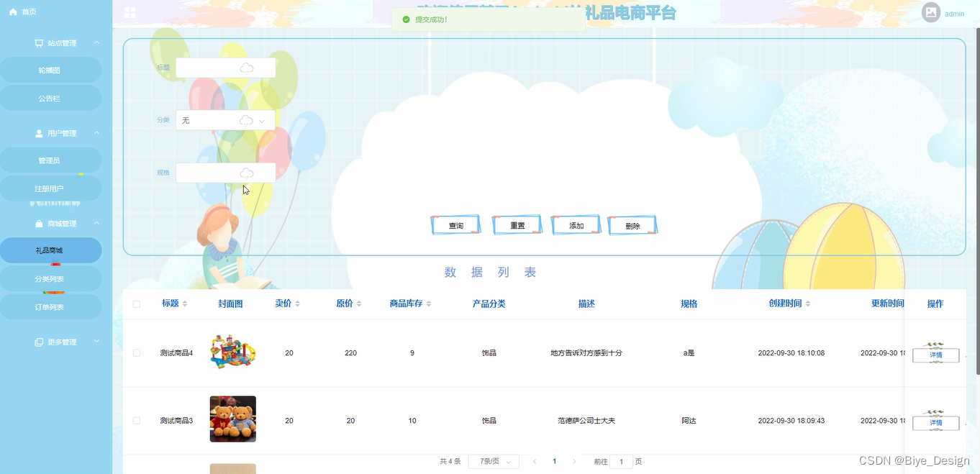
Task: Tick the select-all header checkbox
Action: coord(137,304)
